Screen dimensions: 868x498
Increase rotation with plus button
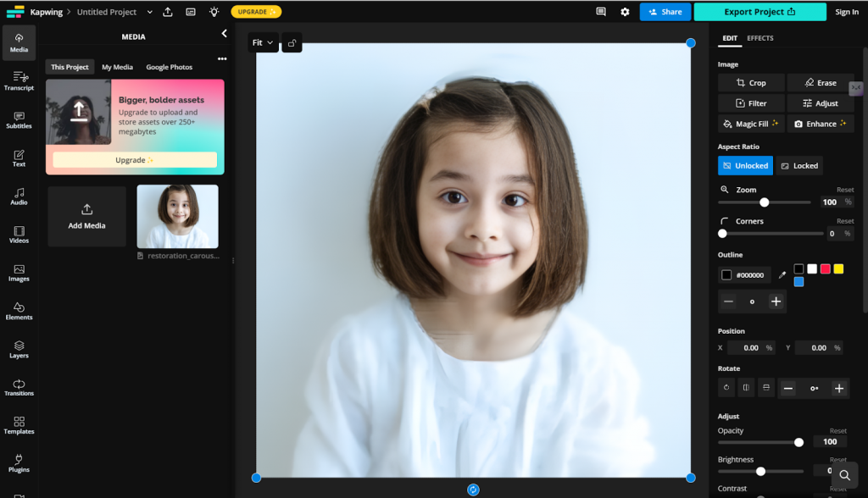[839, 389]
